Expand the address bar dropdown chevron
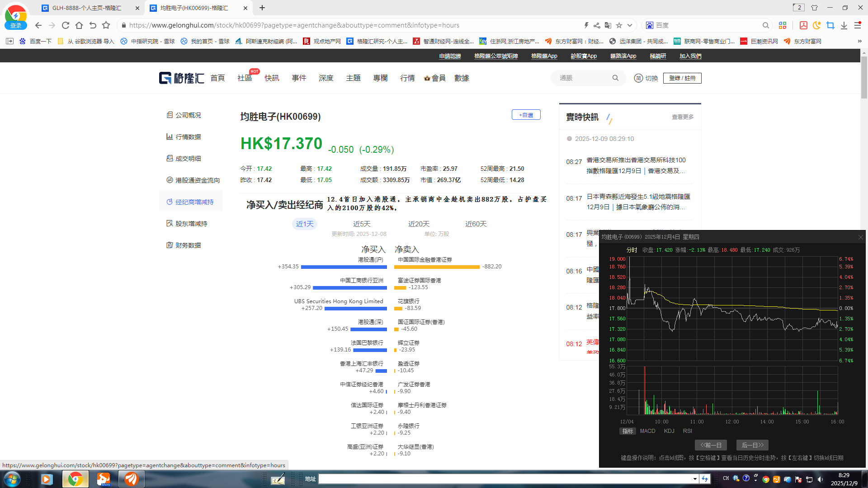This screenshot has width=868, height=488. point(630,25)
